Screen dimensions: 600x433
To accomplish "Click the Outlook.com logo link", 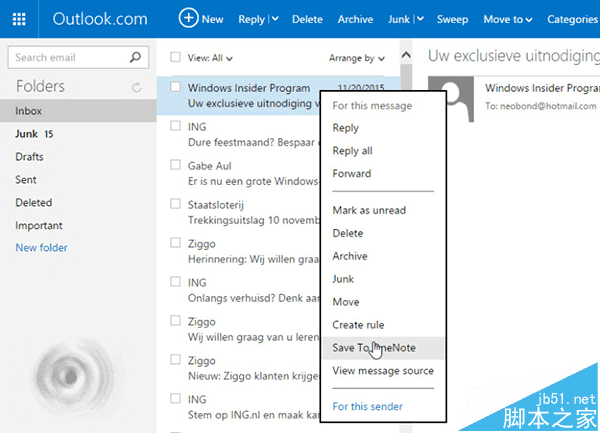I will pos(100,19).
